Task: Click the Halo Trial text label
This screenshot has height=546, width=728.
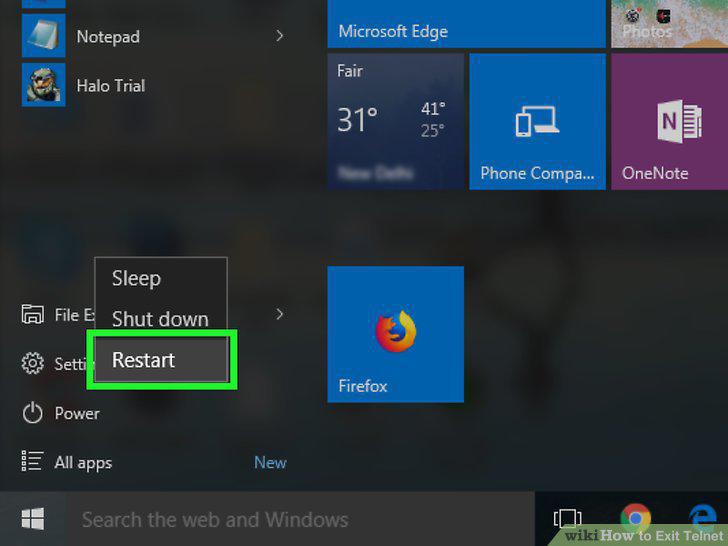Action: [x=111, y=86]
